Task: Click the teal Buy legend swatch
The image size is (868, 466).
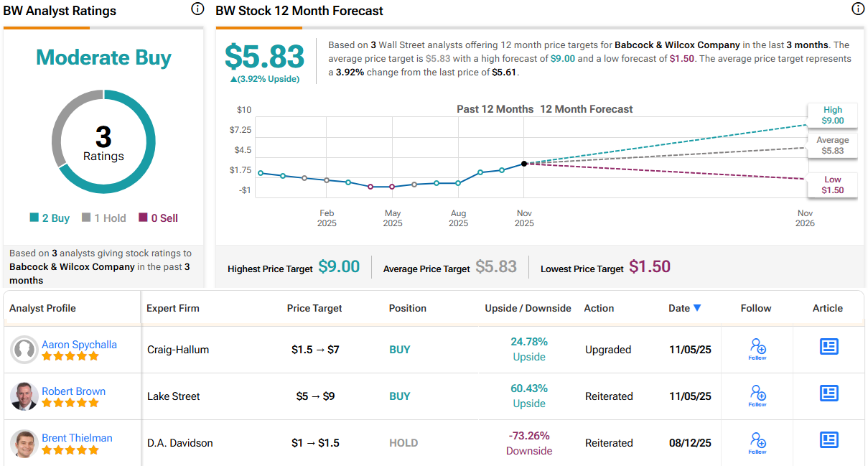Action: click(x=34, y=218)
